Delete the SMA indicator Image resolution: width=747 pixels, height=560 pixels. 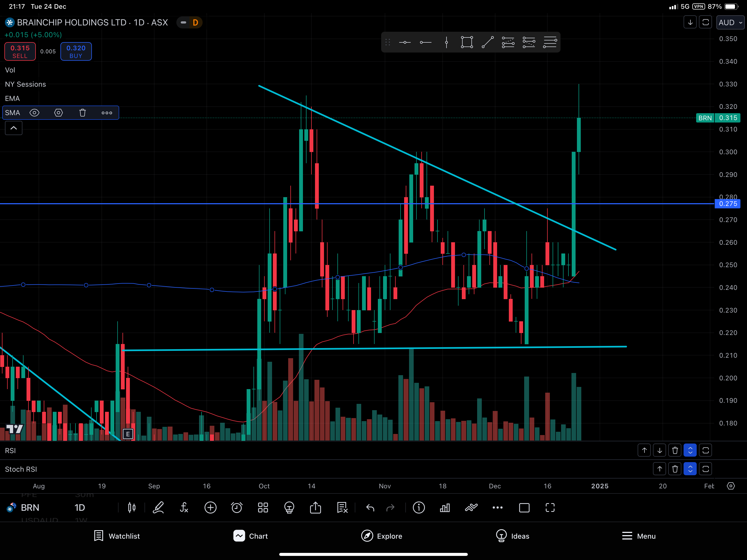[83, 113]
